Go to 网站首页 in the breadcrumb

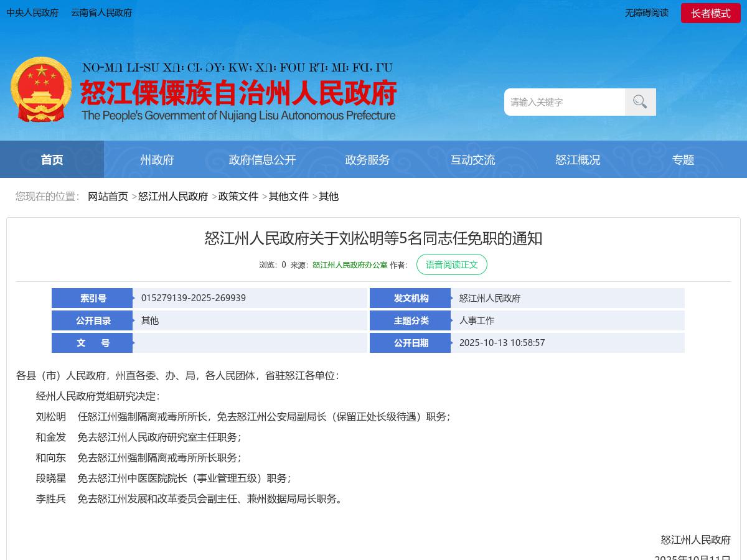pyautogui.click(x=108, y=196)
